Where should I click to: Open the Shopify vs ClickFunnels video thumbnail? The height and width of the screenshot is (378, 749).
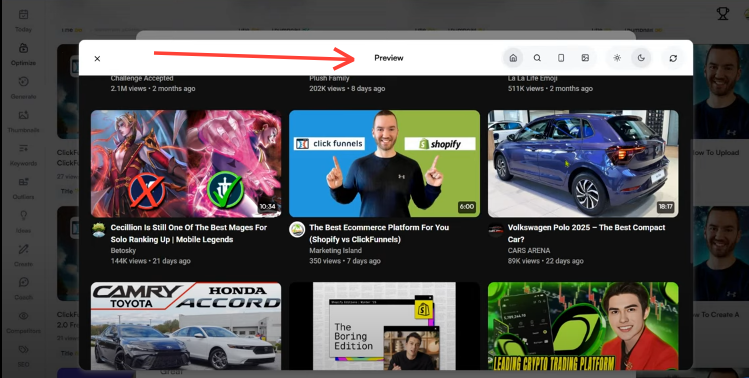pos(384,163)
